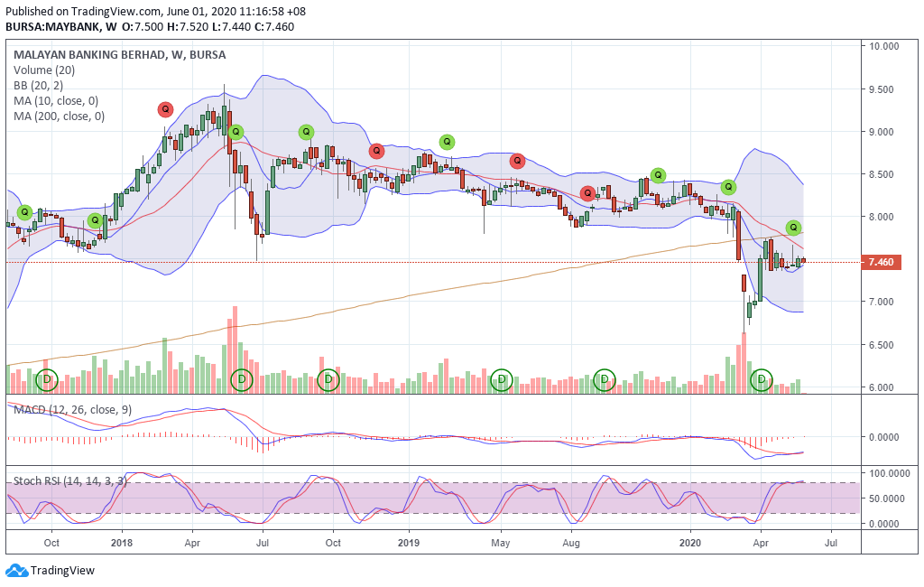The width and height of the screenshot is (924, 587).
Task: Click the red 7.460 current price label
Action: [882, 262]
